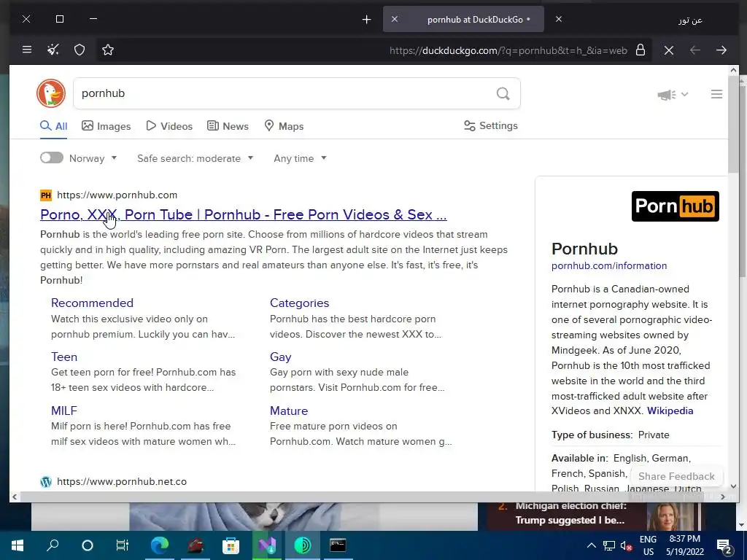This screenshot has width=747, height=560.
Task: Open the command prompt taskbar icon
Action: [338, 545]
